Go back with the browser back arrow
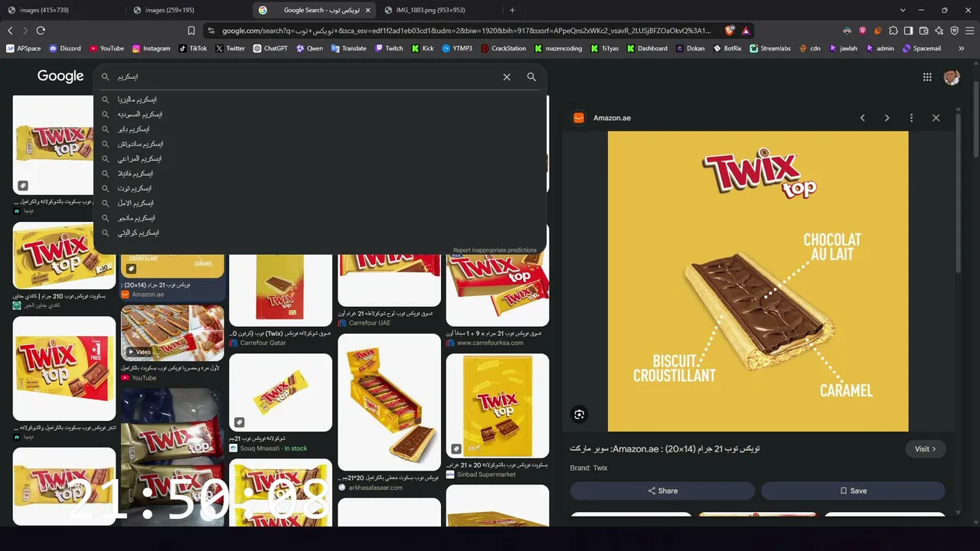 10,31
